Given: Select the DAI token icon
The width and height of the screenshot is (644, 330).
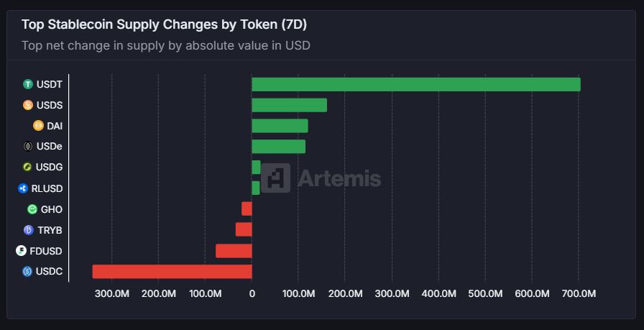Looking at the screenshot, I should coord(39,126).
